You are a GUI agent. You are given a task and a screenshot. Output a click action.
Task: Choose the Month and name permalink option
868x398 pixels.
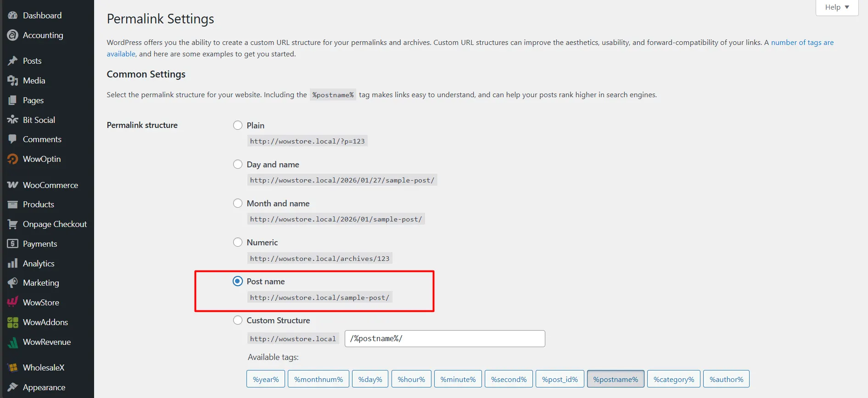(x=238, y=203)
